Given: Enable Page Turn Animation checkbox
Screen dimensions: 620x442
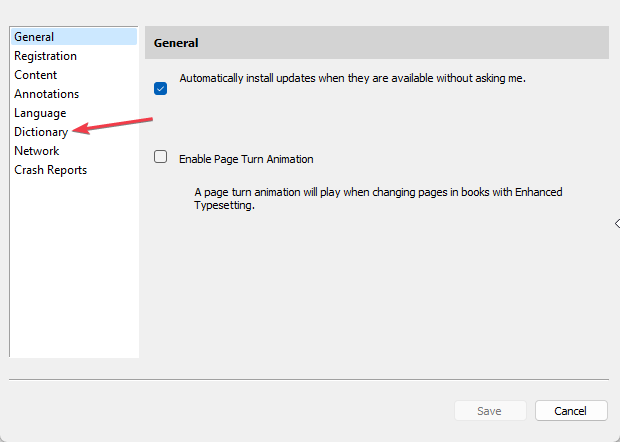Looking at the screenshot, I should click(x=161, y=157).
